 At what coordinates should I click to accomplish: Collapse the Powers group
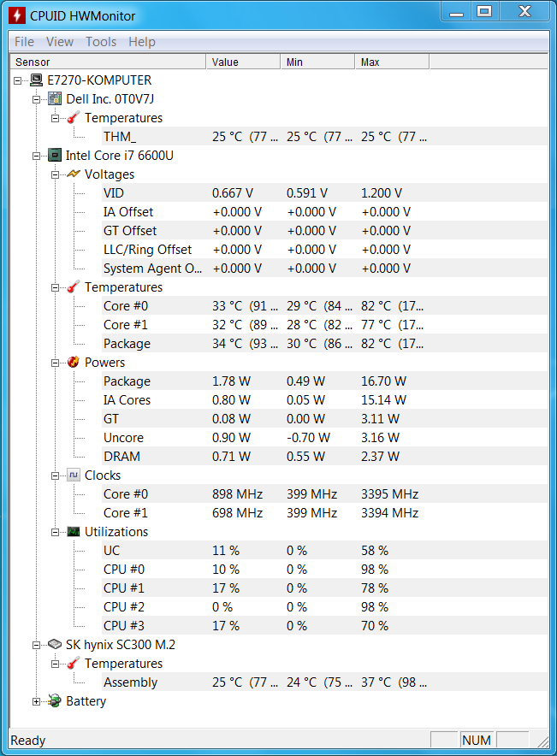click(x=55, y=363)
